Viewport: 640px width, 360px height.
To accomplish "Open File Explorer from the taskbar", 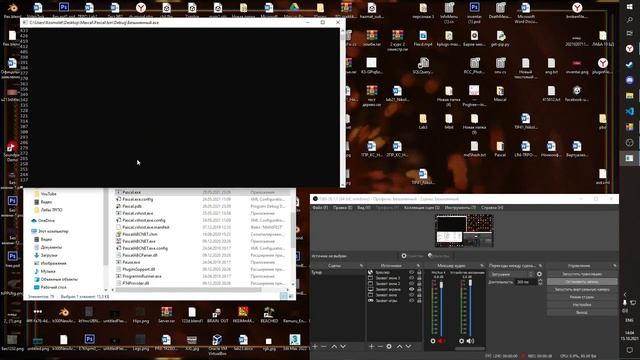I will (629, 96).
